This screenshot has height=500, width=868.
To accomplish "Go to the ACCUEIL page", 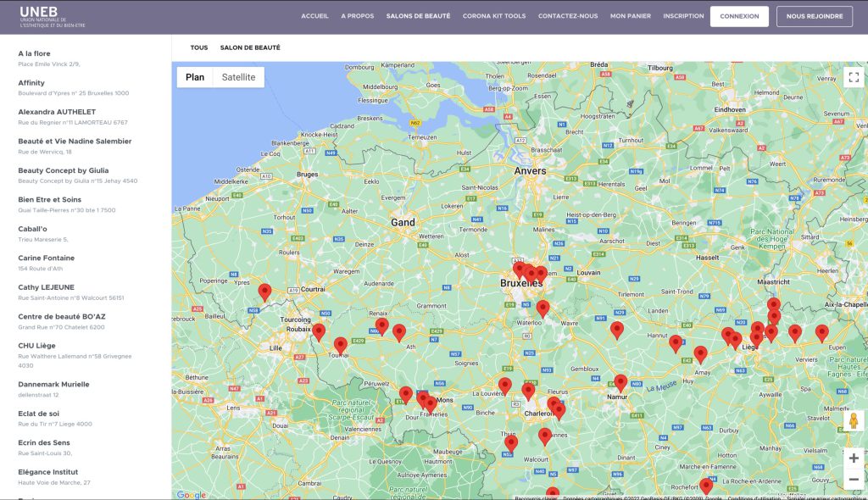I will point(314,16).
